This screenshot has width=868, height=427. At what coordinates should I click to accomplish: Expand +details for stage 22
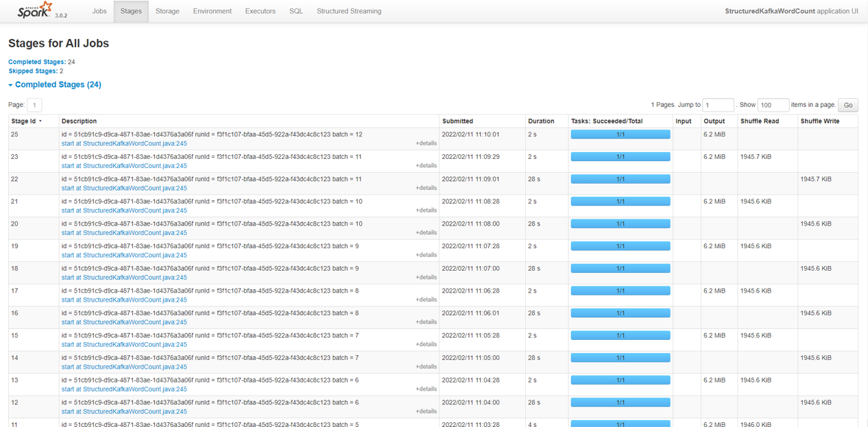tap(426, 188)
